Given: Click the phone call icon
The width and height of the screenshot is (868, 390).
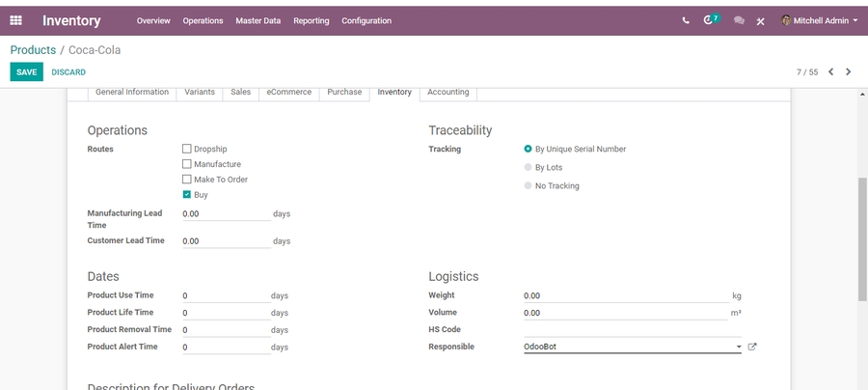Looking at the screenshot, I should coord(686,20).
